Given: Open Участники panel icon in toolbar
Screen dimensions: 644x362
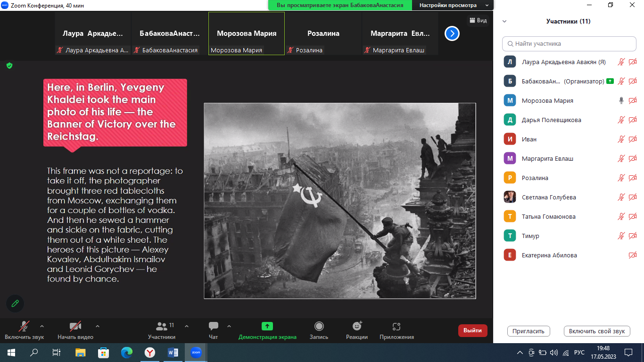Looking at the screenshot, I should pos(162,326).
